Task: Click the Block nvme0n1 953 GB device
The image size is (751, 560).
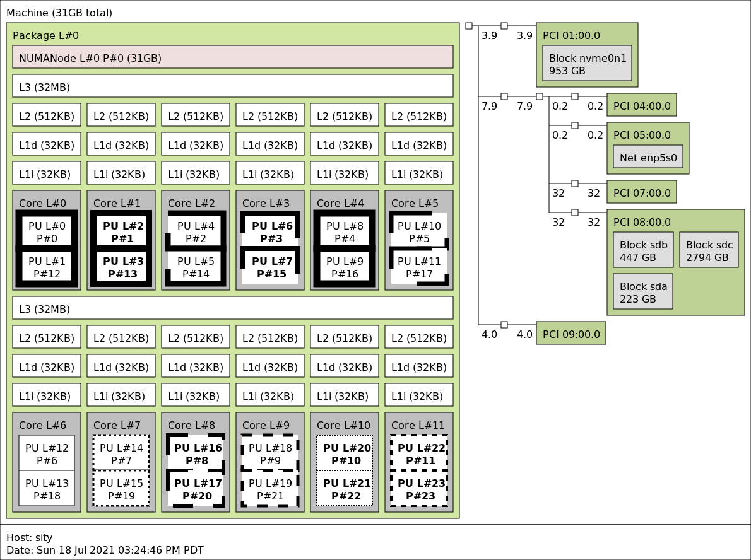Action: [587, 64]
